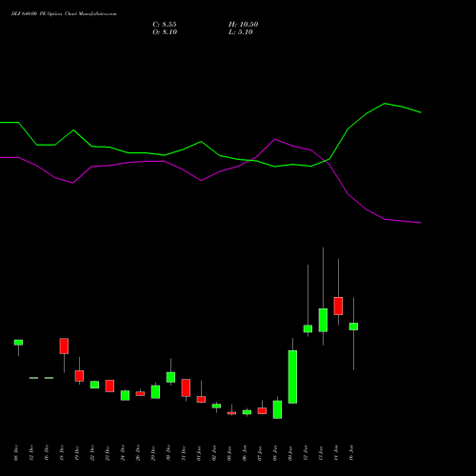
Task: Select the 16 Jan date label
Action: click(351, 453)
